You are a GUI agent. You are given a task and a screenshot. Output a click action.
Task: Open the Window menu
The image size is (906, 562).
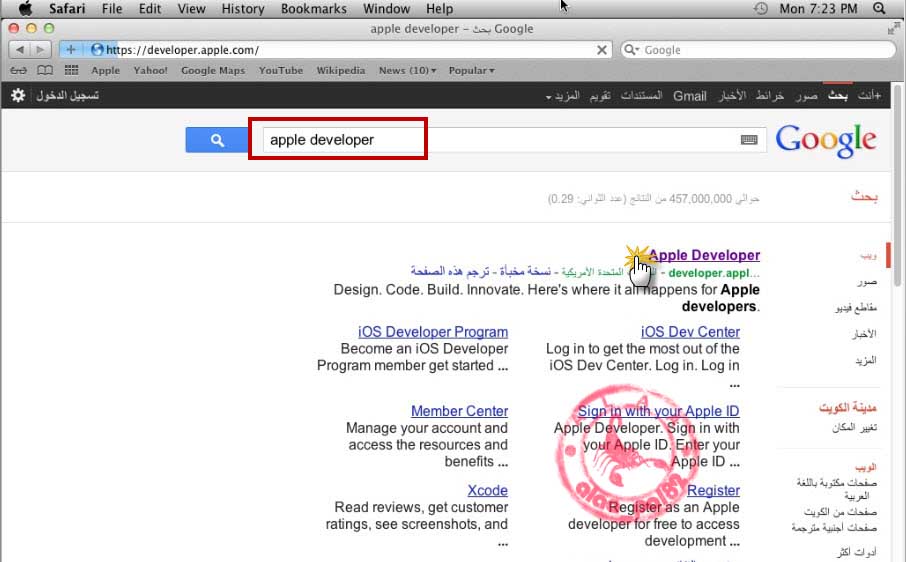click(386, 9)
